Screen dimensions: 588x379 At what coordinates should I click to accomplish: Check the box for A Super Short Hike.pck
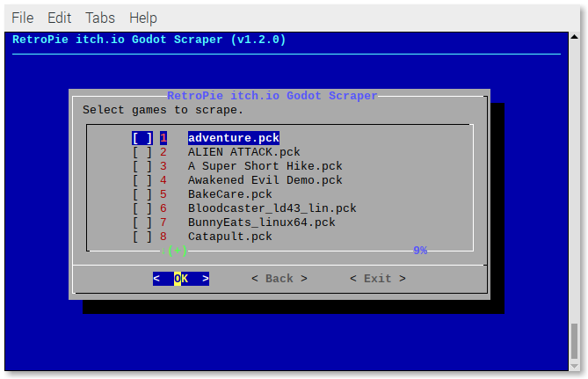point(142,166)
